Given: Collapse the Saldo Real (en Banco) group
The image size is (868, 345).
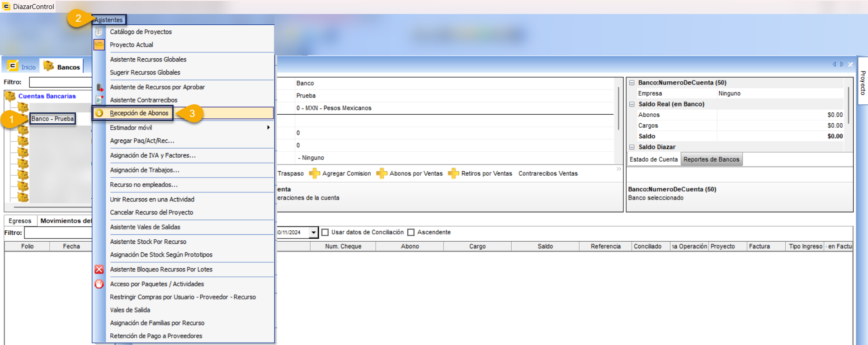Looking at the screenshot, I should (632, 104).
